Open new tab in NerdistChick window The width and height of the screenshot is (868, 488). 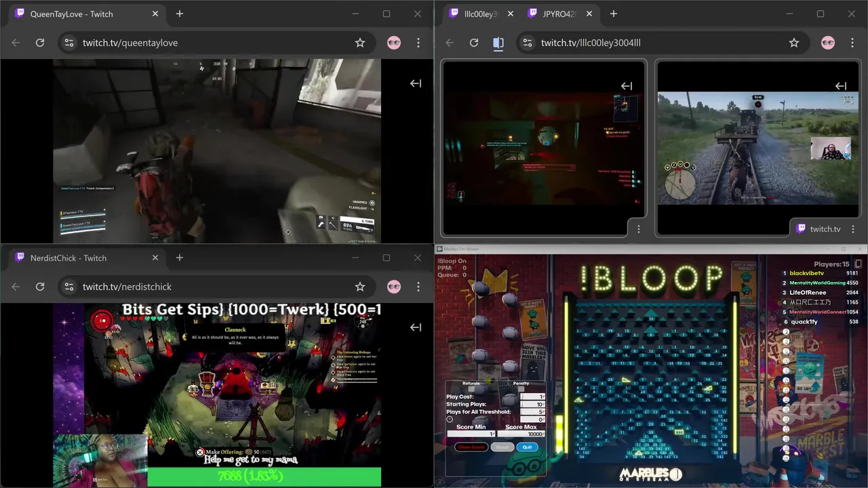click(x=180, y=258)
